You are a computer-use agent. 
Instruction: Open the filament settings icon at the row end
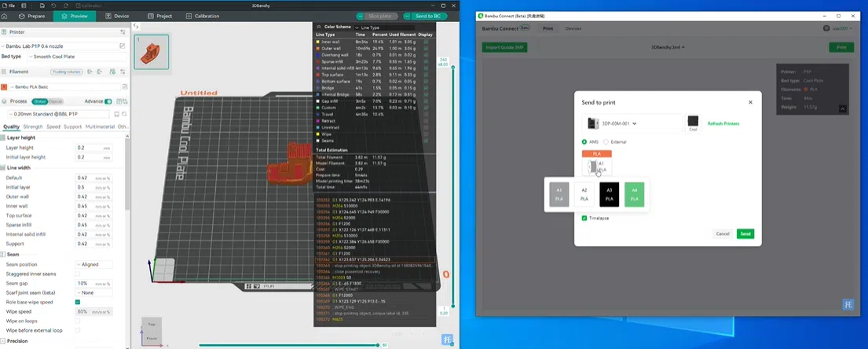click(x=123, y=72)
